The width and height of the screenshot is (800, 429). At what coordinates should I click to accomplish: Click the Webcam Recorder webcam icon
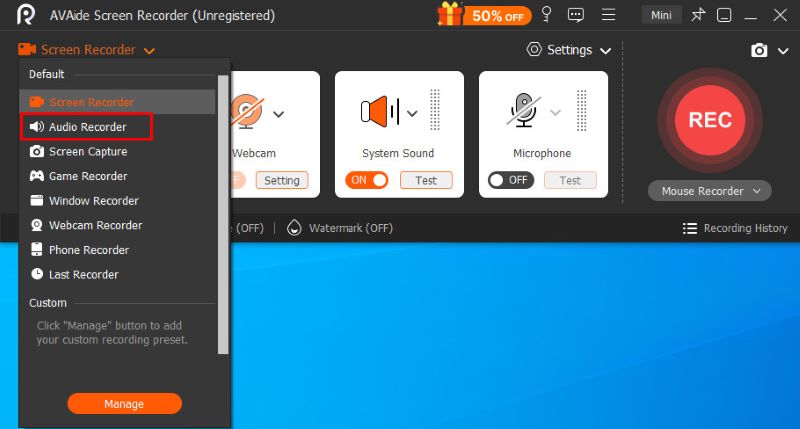pyautogui.click(x=37, y=225)
